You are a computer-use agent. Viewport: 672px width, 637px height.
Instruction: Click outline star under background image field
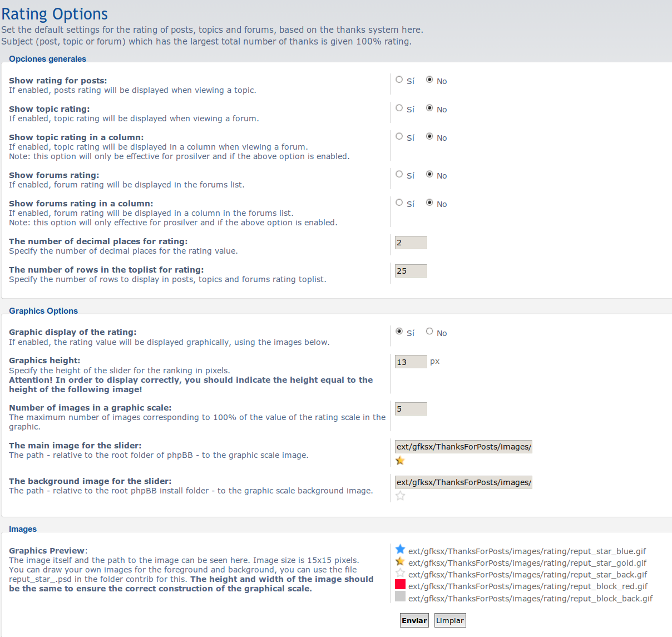(x=400, y=496)
